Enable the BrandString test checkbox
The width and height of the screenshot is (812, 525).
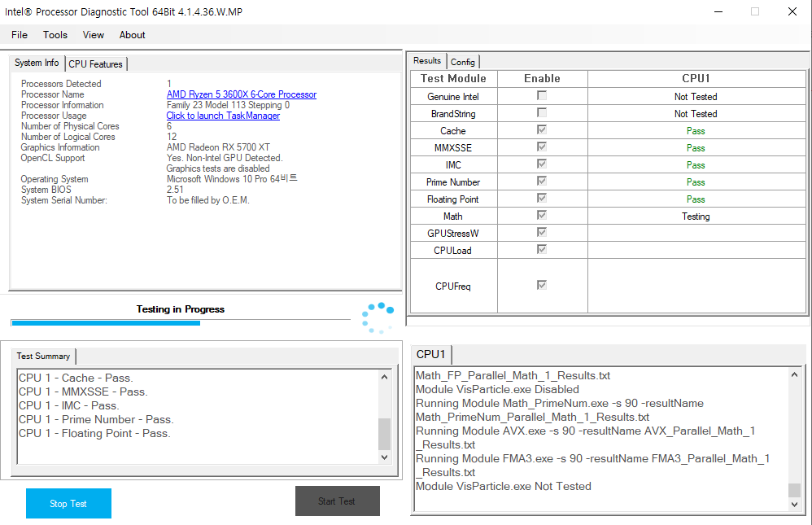542,112
